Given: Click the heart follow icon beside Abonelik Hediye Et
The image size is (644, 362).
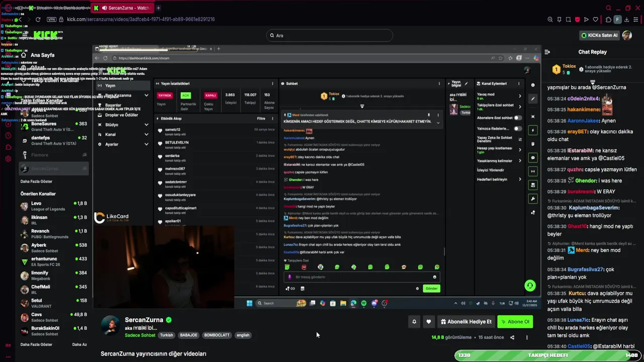Looking at the screenshot, I should (x=429, y=322).
